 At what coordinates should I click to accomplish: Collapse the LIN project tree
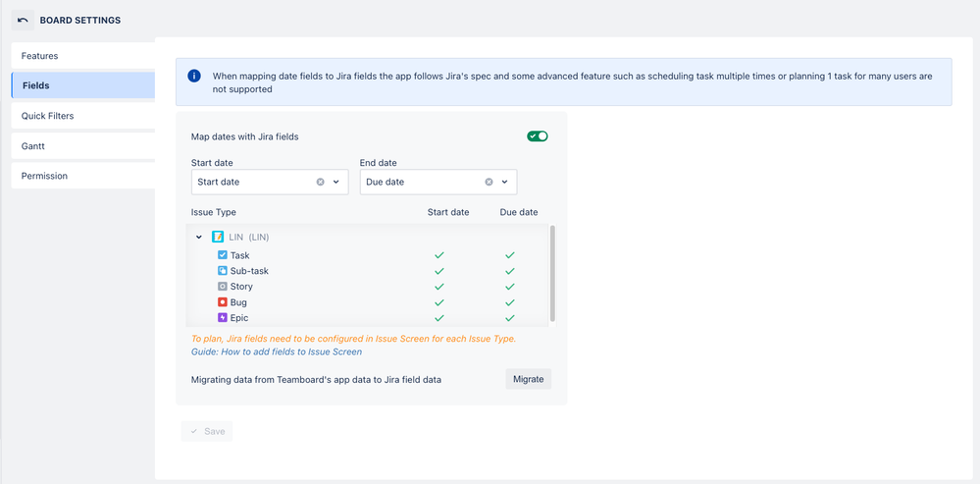tap(199, 237)
